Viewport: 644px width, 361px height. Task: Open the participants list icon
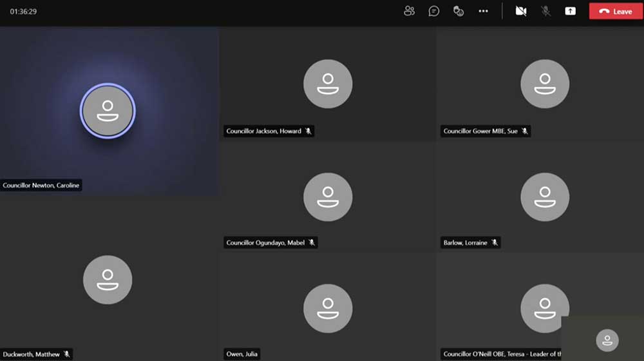pyautogui.click(x=409, y=11)
